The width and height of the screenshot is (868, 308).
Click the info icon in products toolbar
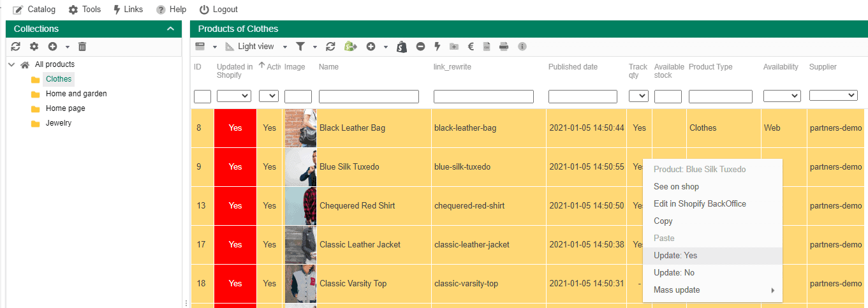pyautogui.click(x=522, y=47)
